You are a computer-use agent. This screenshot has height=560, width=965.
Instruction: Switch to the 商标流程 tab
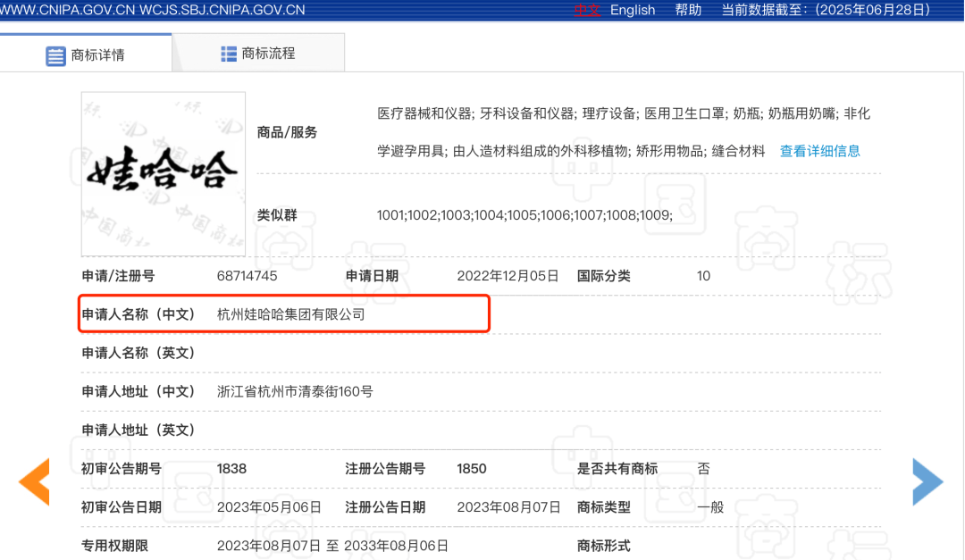(267, 54)
